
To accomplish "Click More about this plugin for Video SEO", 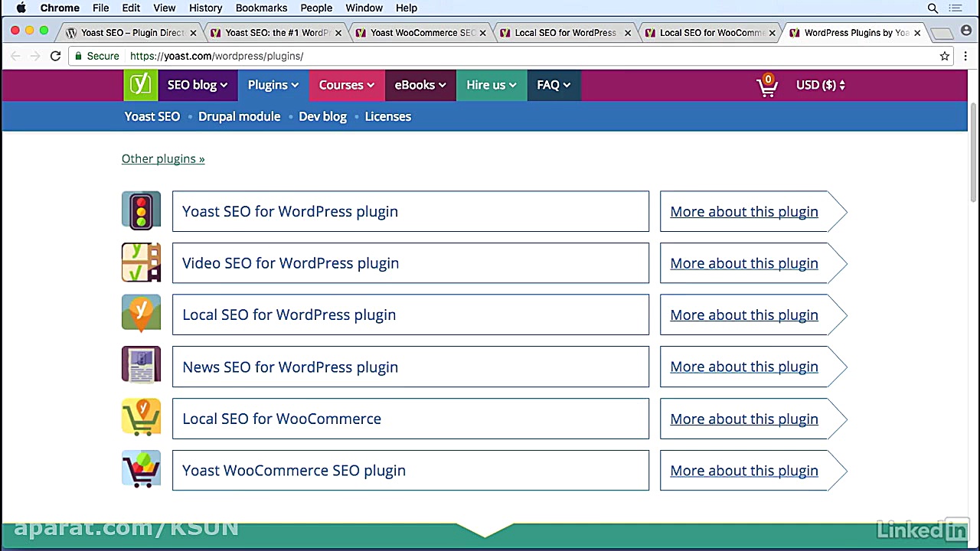I will pos(744,262).
